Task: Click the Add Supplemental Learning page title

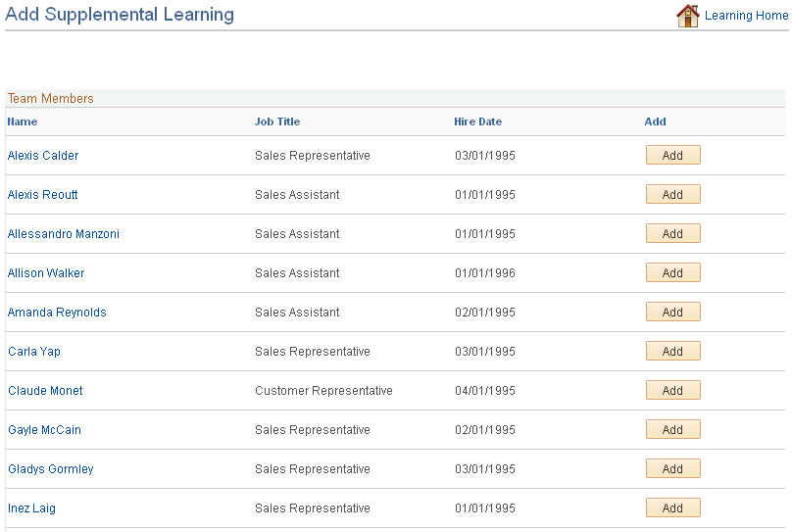Action: click(120, 15)
